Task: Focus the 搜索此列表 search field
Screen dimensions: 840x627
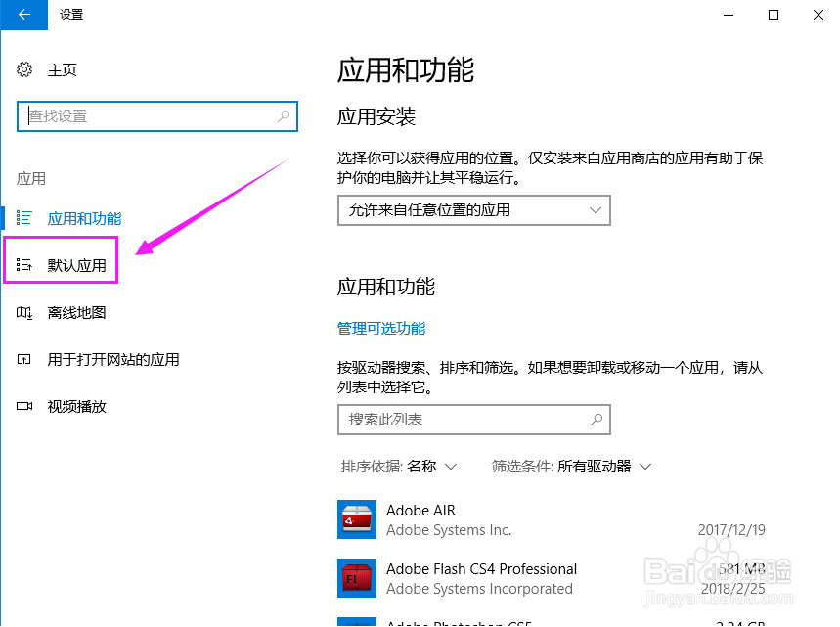Action: [474, 420]
